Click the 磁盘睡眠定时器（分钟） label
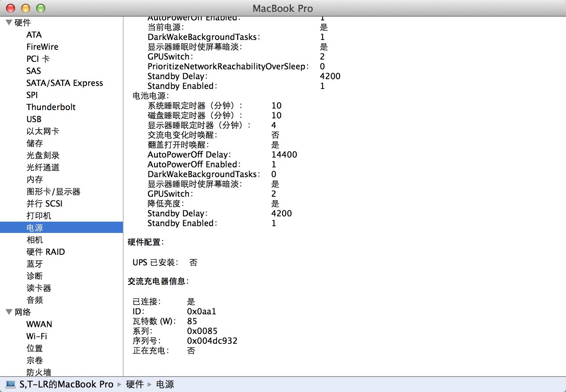The width and height of the screenshot is (566, 392). [195, 115]
